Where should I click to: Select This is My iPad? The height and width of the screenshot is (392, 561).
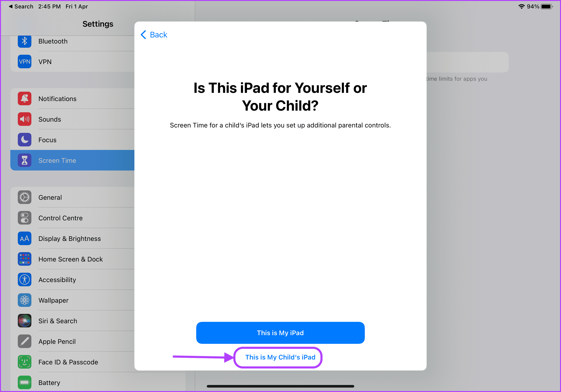pos(280,332)
